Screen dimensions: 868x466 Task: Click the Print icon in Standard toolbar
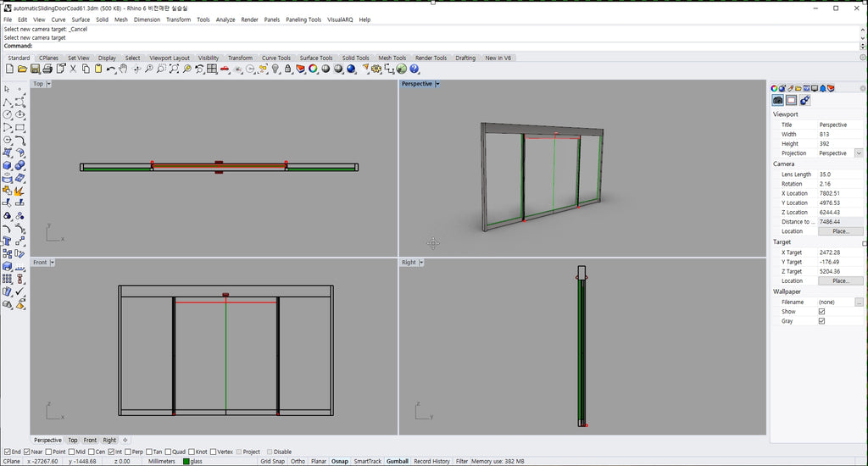[x=48, y=69]
